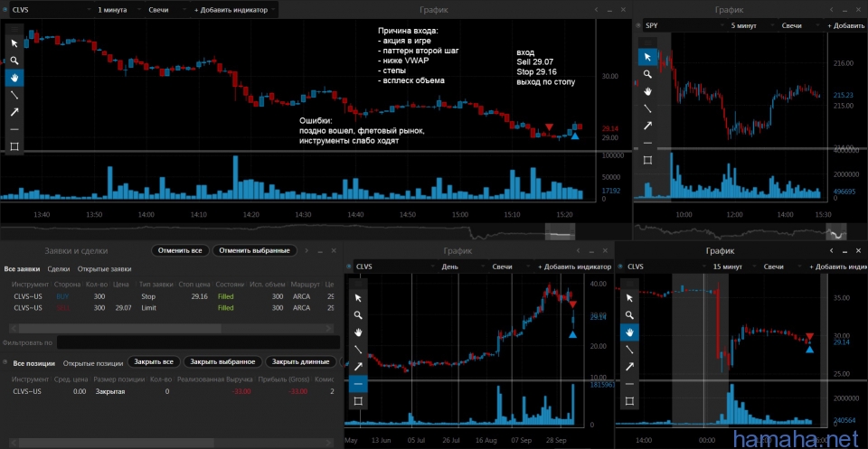This screenshot has height=449, width=868.
Task: Click Стоп цена column header
Action: 194,285
